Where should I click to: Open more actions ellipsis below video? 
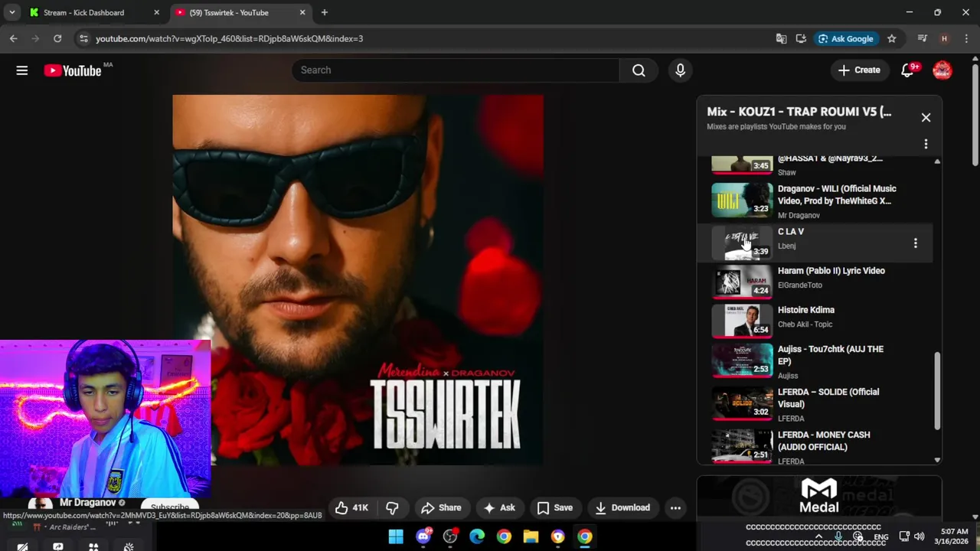coord(675,507)
